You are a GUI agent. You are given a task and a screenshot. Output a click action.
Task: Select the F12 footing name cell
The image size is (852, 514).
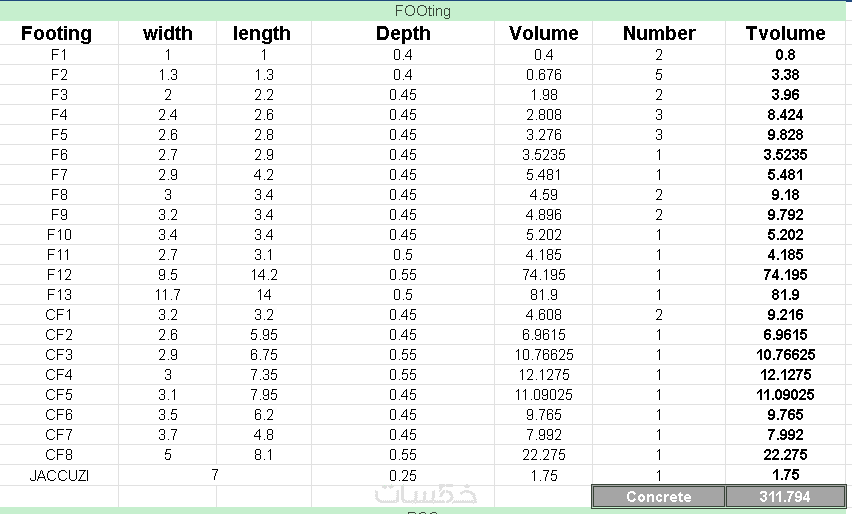click(x=59, y=275)
